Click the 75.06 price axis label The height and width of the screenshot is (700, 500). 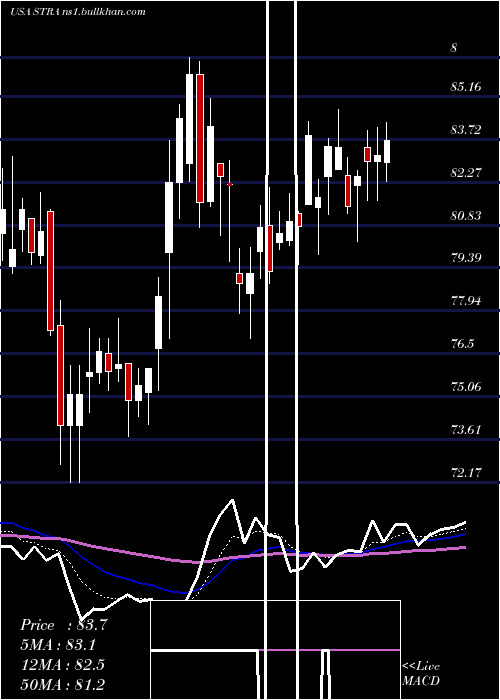coord(466,387)
